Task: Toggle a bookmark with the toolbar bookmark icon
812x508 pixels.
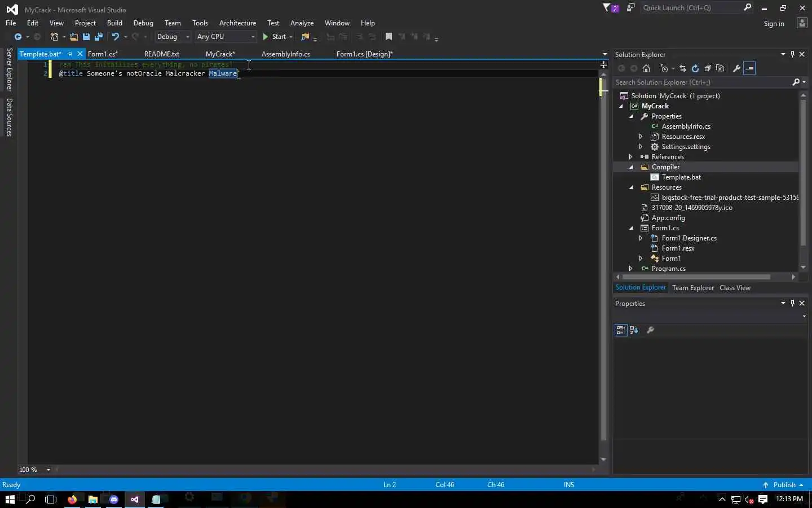Action: coord(389,37)
